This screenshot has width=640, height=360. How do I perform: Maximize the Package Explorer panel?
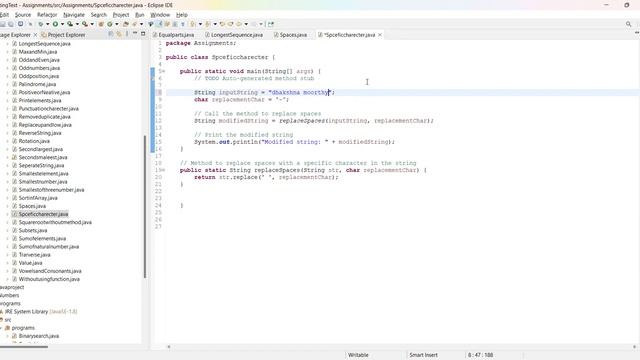point(143,34)
